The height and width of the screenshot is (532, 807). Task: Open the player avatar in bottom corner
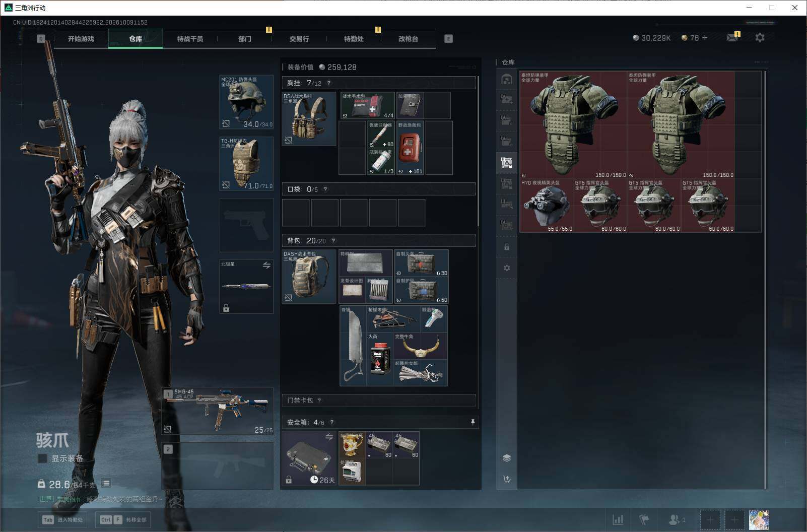[x=759, y=520]
